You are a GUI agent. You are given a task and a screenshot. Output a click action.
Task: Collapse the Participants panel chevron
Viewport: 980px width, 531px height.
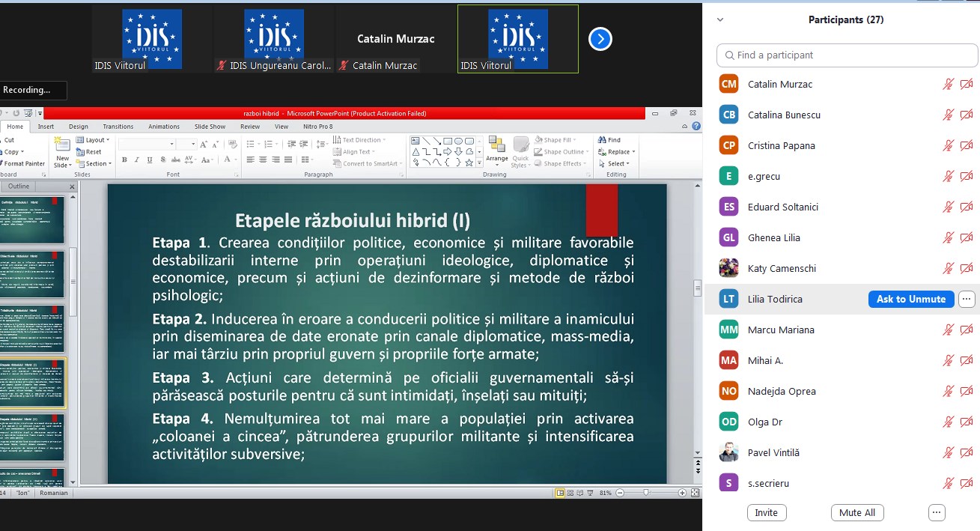pyautogui.click(x=720, y=20)
